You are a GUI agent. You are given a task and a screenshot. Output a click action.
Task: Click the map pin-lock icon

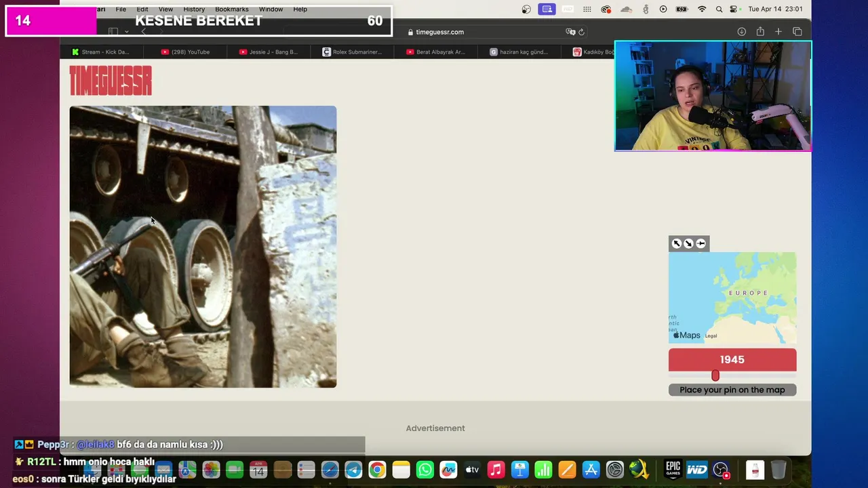click(701, 243)
